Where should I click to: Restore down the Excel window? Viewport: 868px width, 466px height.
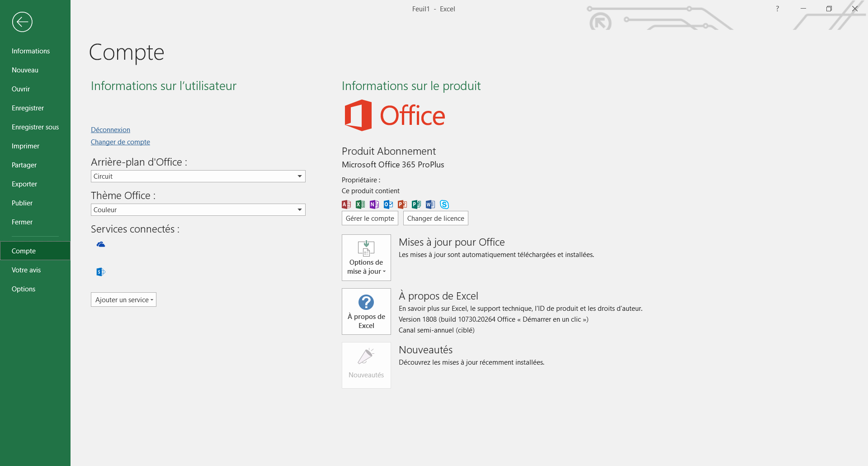point(829,9)
